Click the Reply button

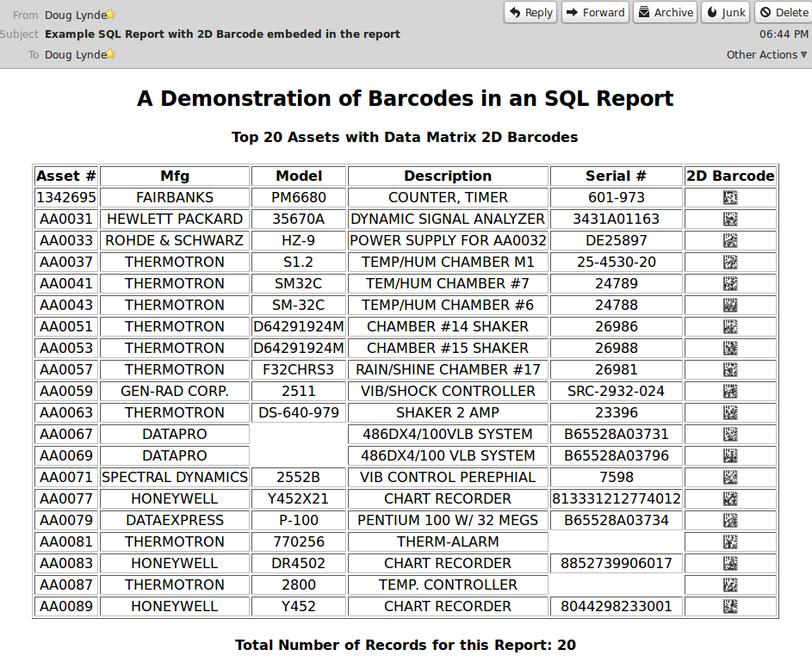[530, 12]
